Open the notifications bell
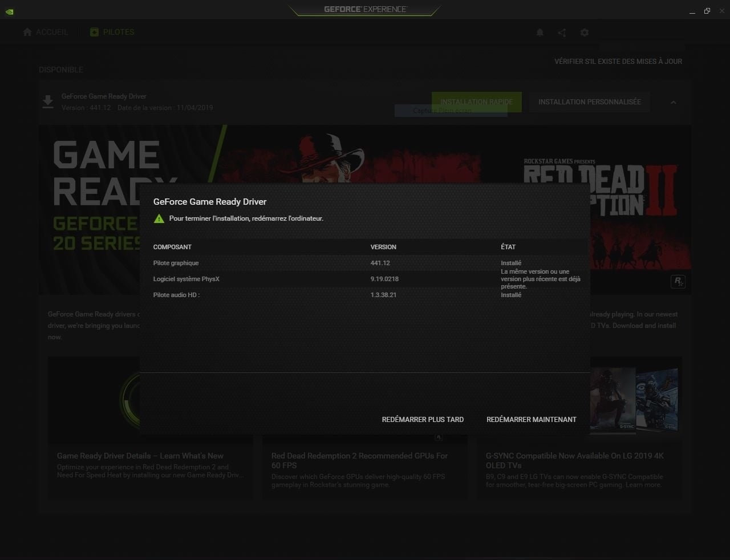 click(540, 33)
